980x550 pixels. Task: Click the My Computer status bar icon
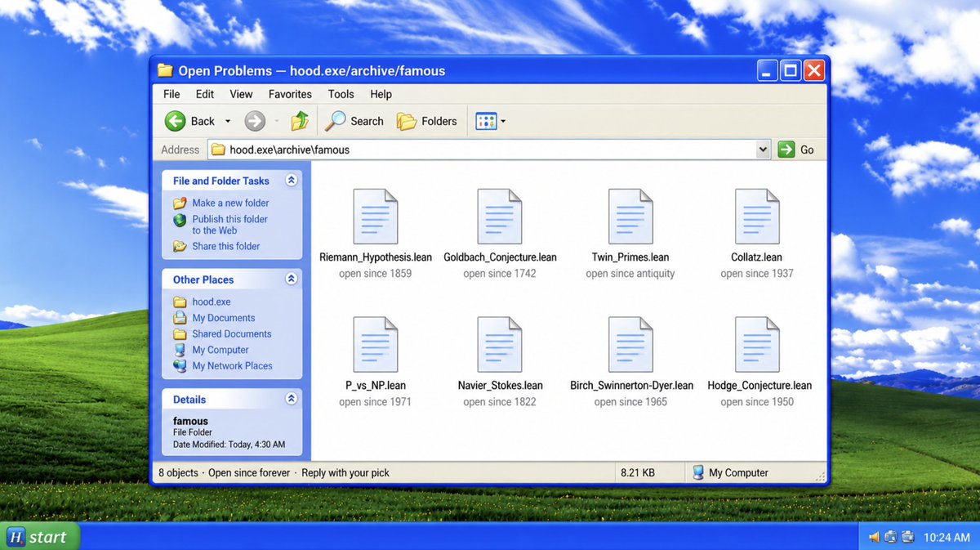click(x=698, y=472)
